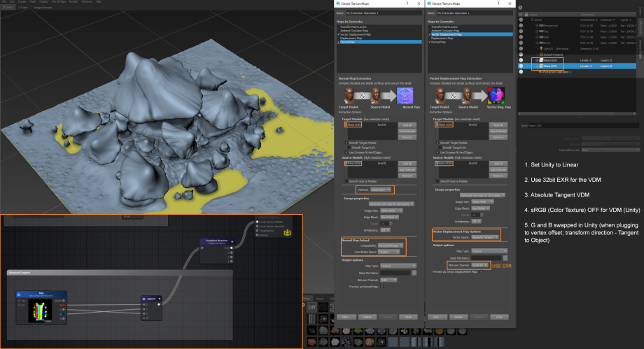Click the Side camera icon in Object List
This screenshot has width=644, height=349.
(x=541, y=37)
